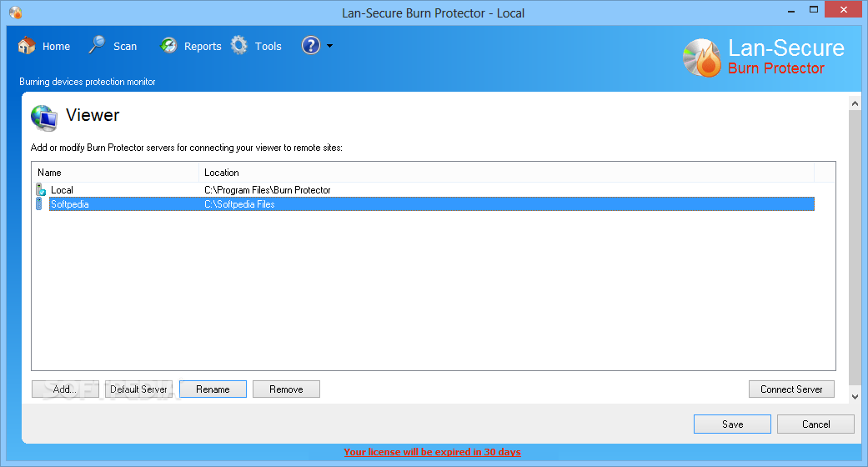
Task: Click the scrollbar down arrow
Action: [855, 397]
